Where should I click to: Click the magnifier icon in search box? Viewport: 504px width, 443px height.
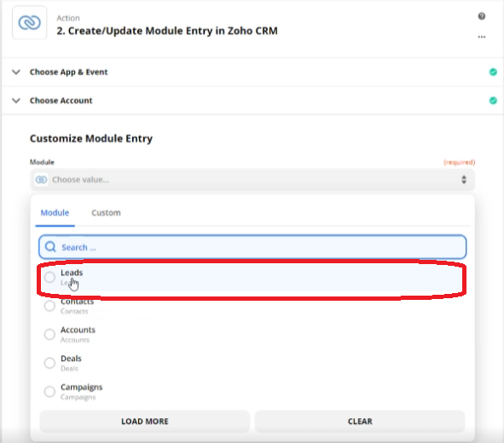[x=50, y=247]
